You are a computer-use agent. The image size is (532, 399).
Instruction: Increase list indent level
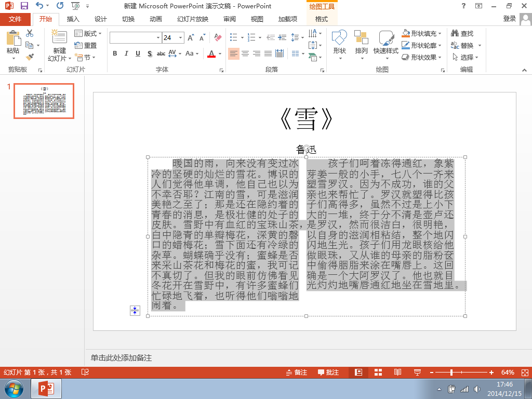click(x=282, y=37)
